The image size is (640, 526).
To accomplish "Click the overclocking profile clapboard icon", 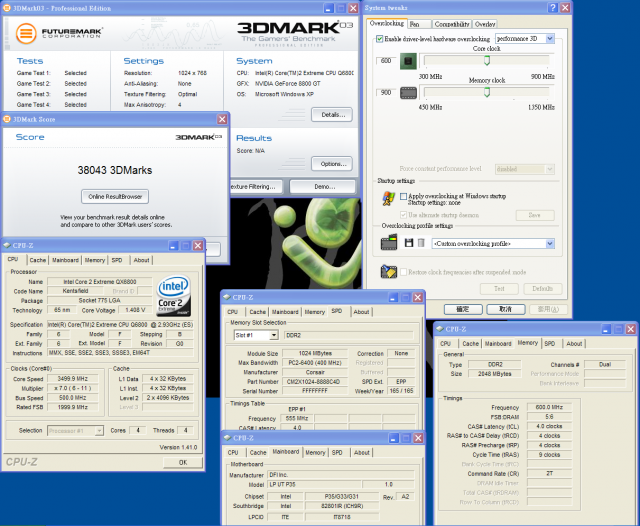I will 389,242.
